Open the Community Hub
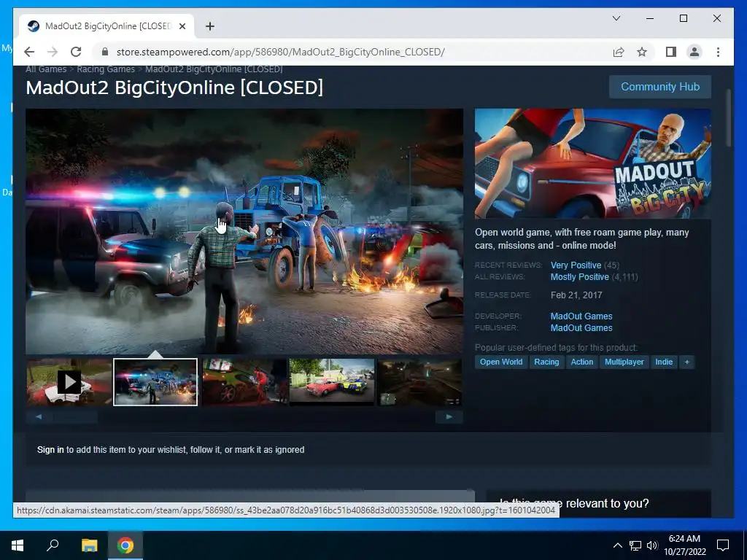 (659, 87)
